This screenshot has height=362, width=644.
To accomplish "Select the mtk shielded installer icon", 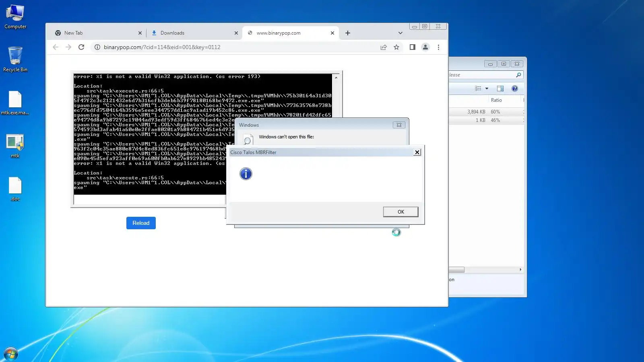I will (15, 146).
